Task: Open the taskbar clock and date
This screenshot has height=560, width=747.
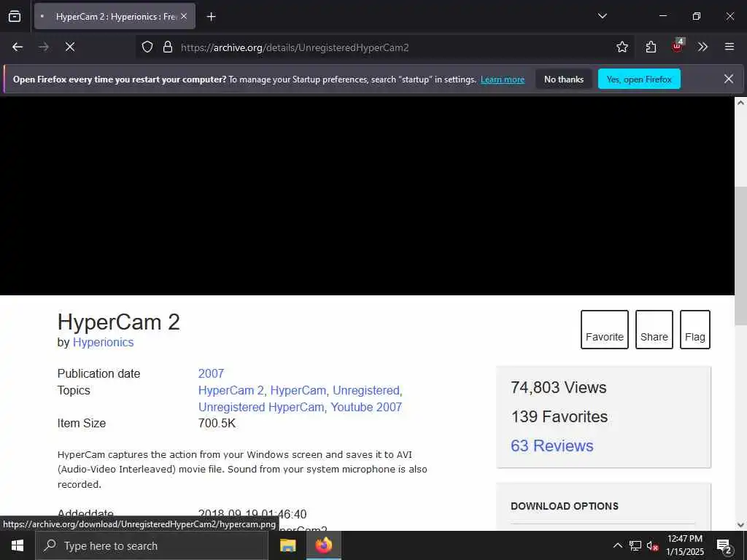Action: (684, 545)
